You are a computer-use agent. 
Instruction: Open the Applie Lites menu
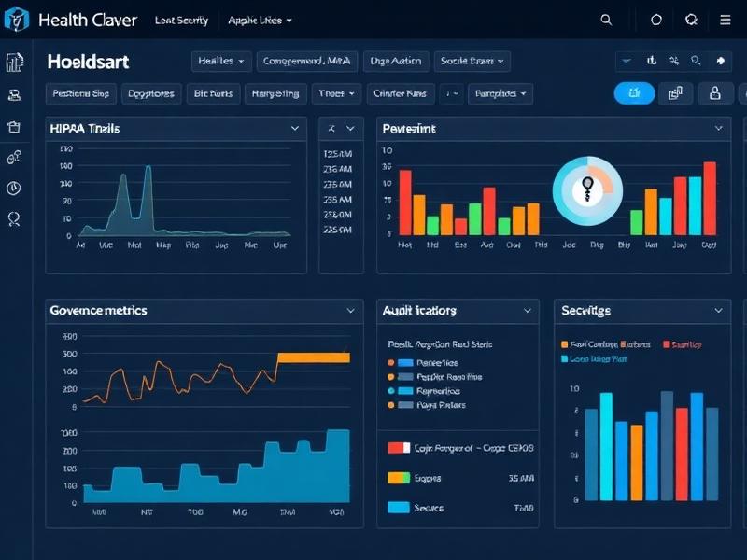(x=260, y=21)
